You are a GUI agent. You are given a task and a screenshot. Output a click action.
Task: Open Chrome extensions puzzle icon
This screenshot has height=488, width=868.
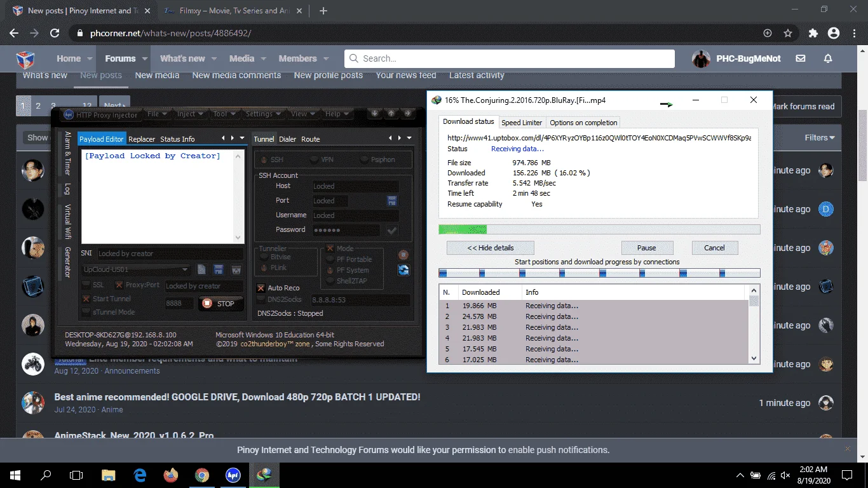[x=813, y=33]
